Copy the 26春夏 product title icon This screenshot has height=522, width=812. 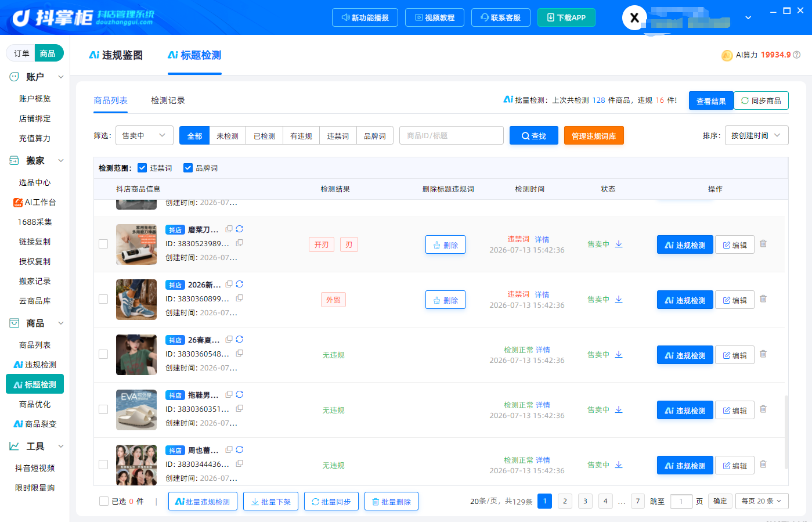pyautogui.click(x=229, y=339)
